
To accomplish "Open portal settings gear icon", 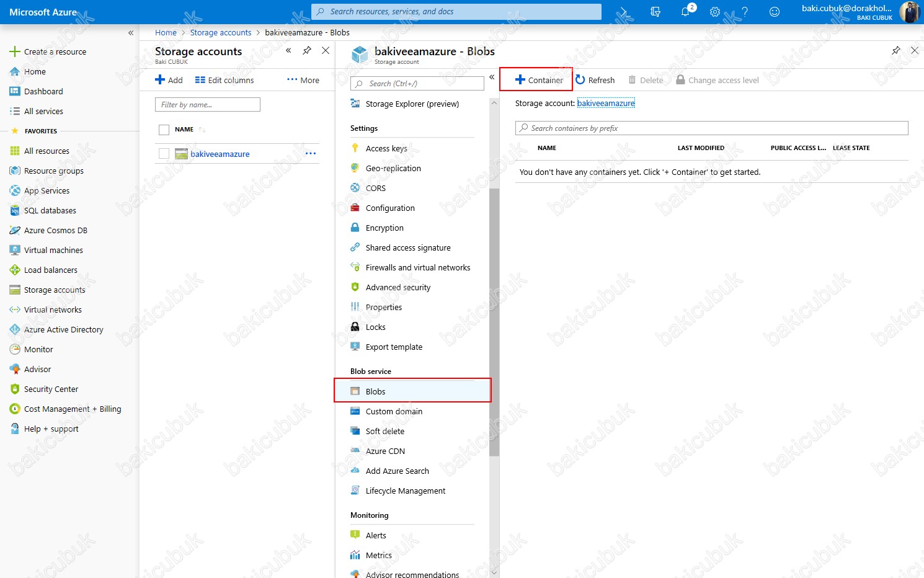I will coord(715,12).
